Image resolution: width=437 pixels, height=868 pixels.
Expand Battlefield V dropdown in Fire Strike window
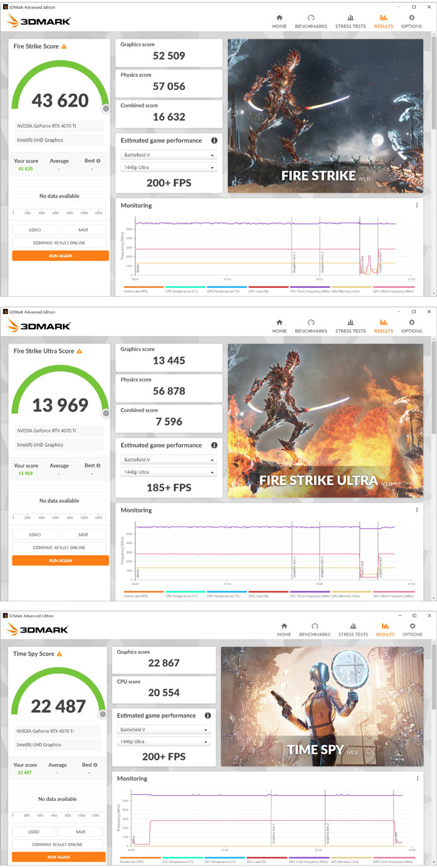169,155
